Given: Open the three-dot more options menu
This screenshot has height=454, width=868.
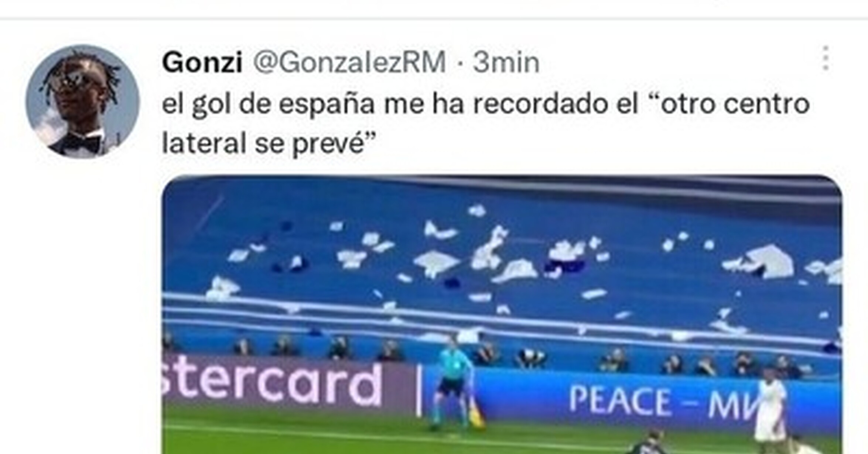Looking at the screenshot, I should click(826, 58).
